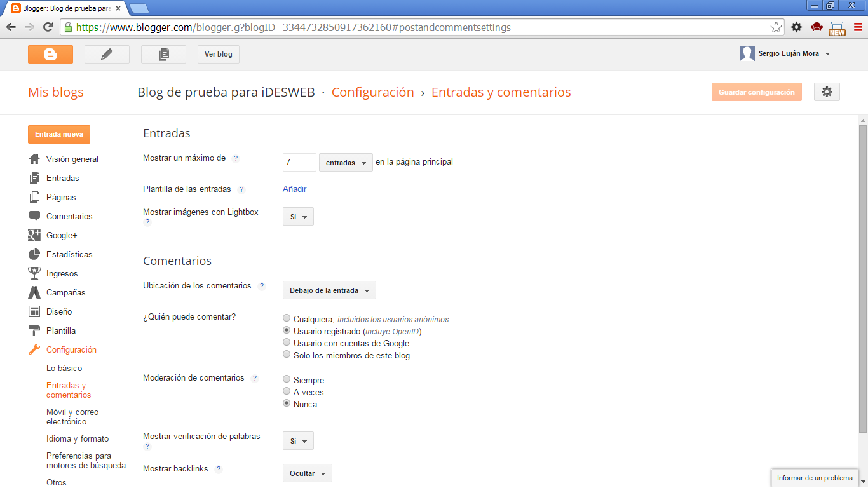
Task: Click the Estadísticas pie chart icon
Action: click(34, 254)
